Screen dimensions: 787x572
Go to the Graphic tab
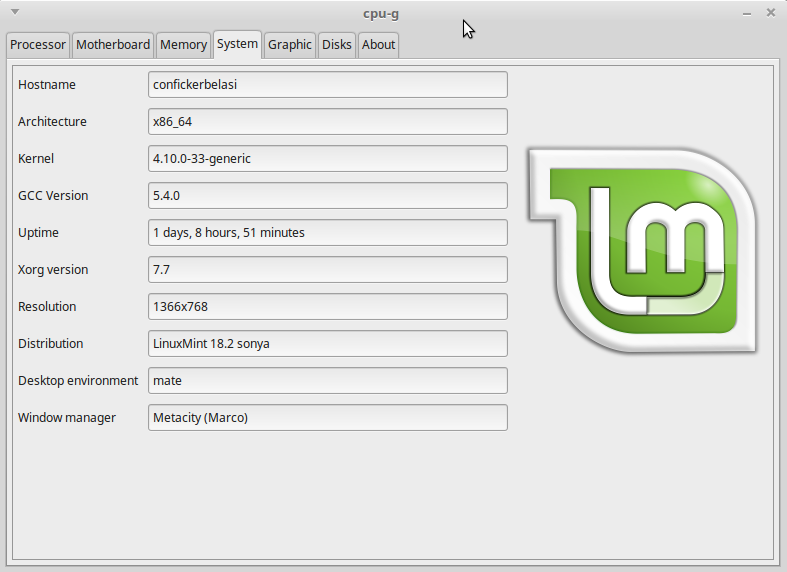[x=290, y=45]
